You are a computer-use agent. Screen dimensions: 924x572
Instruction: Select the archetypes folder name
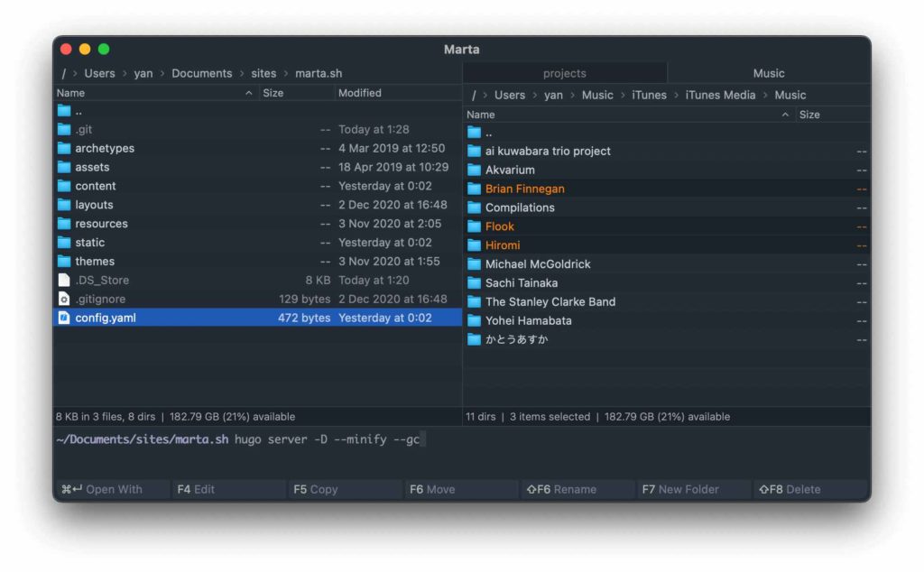coord(105,149)
